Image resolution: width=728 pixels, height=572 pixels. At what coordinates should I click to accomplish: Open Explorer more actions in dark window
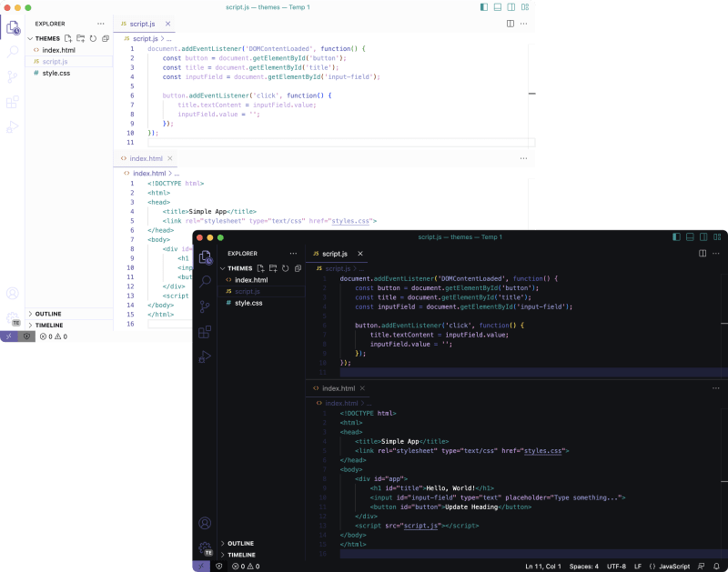point(293,254)
